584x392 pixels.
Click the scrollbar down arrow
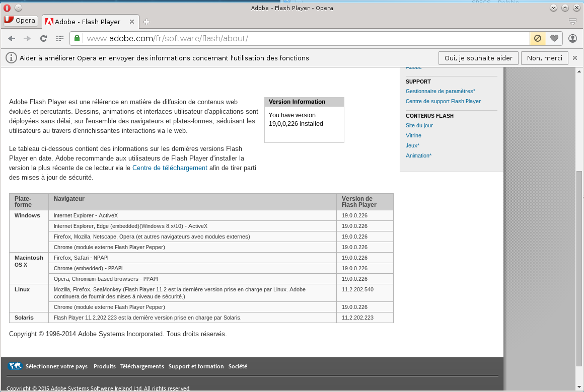click(x=579, y=387)
